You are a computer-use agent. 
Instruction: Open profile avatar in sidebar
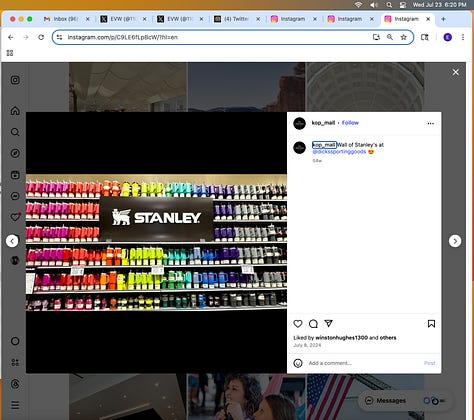[x=15, y=260]
